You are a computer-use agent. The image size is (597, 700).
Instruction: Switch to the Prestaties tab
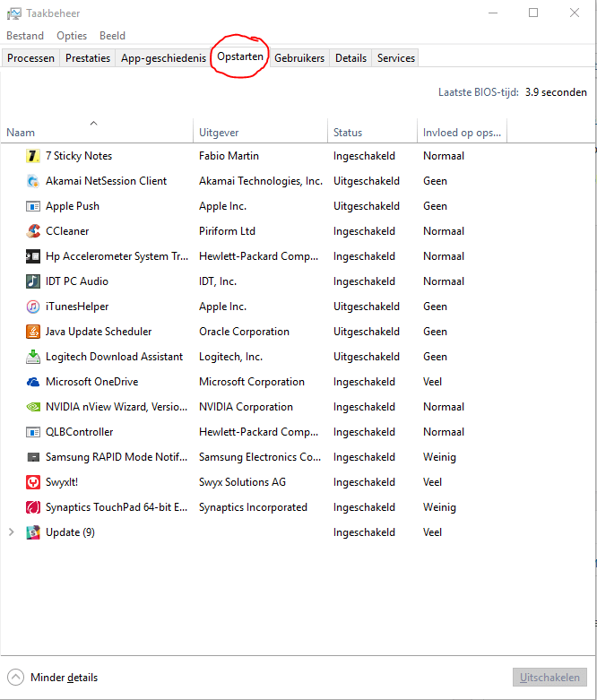click(88, 58)
